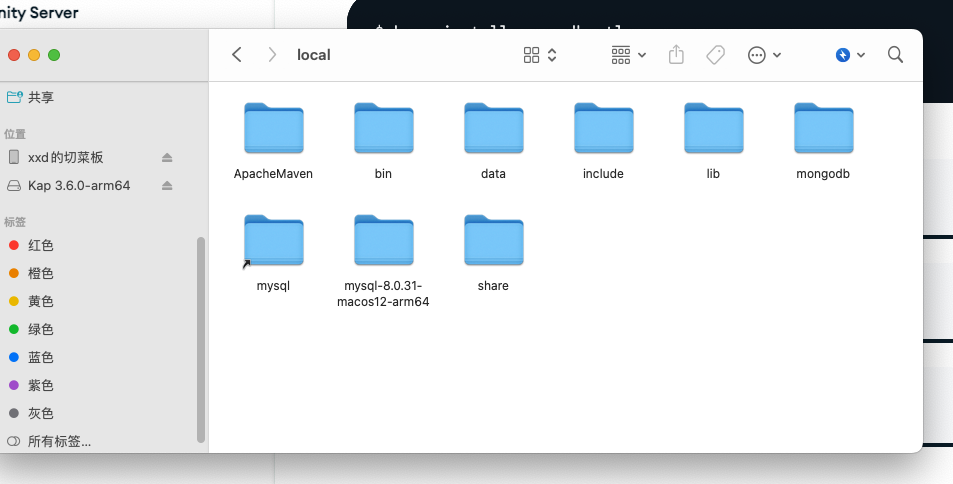Click the edit tags icon

pyautogui.click(x=715, y=55)
